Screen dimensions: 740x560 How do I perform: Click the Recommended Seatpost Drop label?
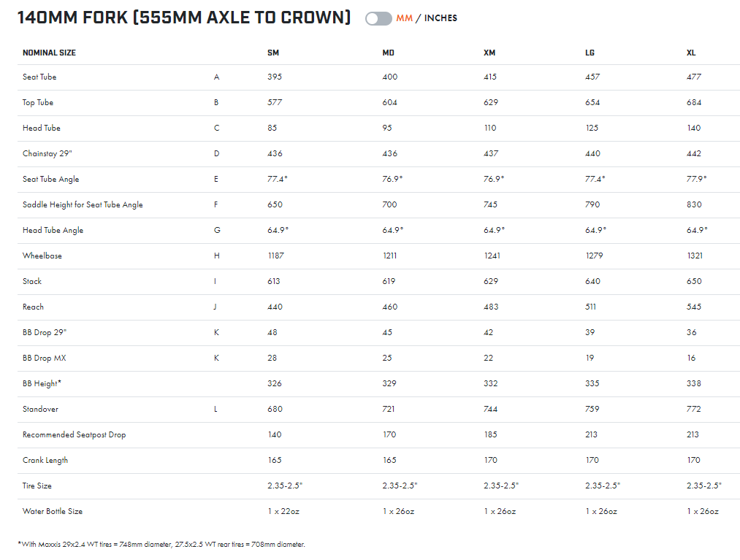(74, 434)
